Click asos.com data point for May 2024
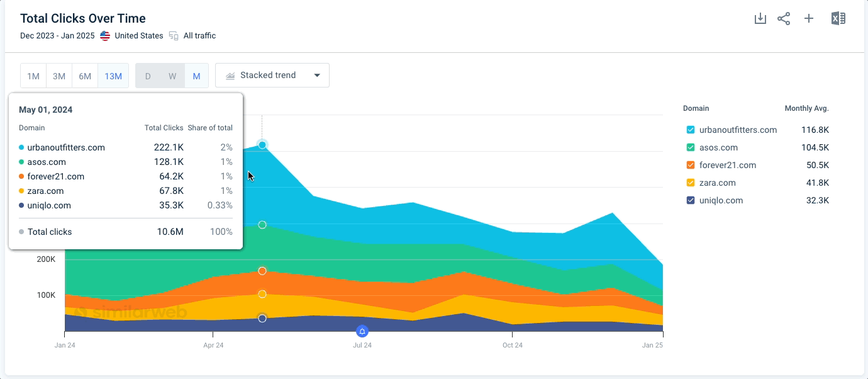 click(x=262, y=225)
